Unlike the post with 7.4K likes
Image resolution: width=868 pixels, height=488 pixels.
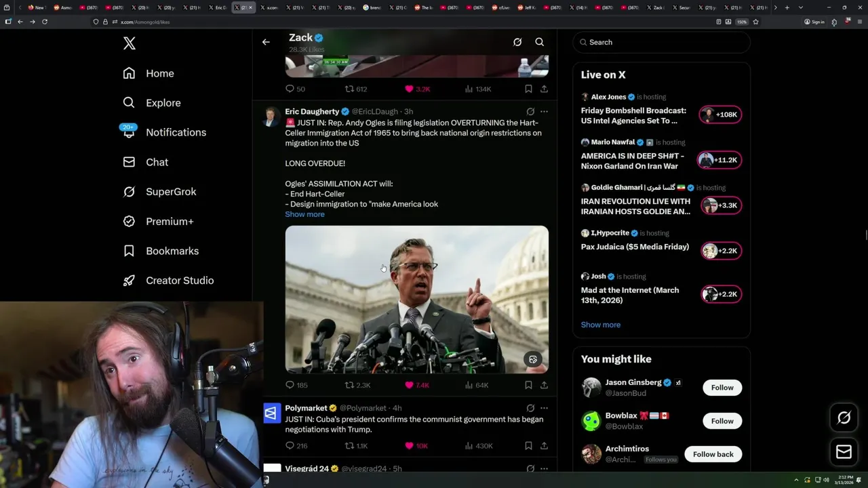click(417, 385)
